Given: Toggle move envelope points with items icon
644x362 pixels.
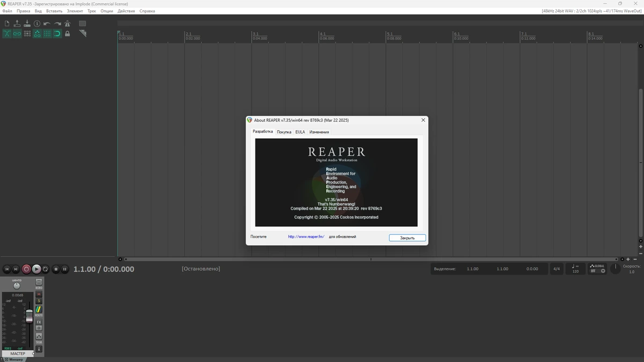Looking at the screenshot, I should 37,33.
